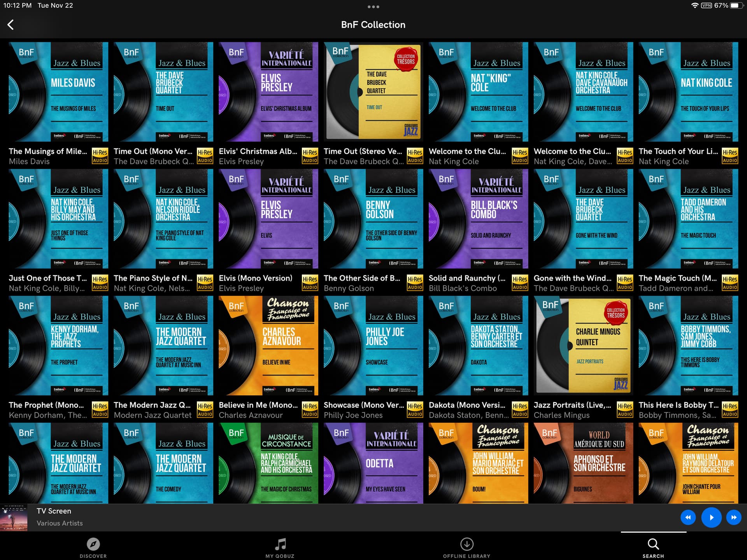Open The Musings of Miles album cover
This screenshot has width=747, height=560.
(58, 92)
